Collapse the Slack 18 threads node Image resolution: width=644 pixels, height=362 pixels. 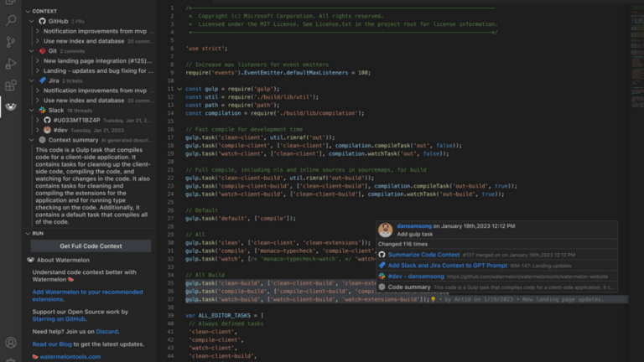pos(32,111)
